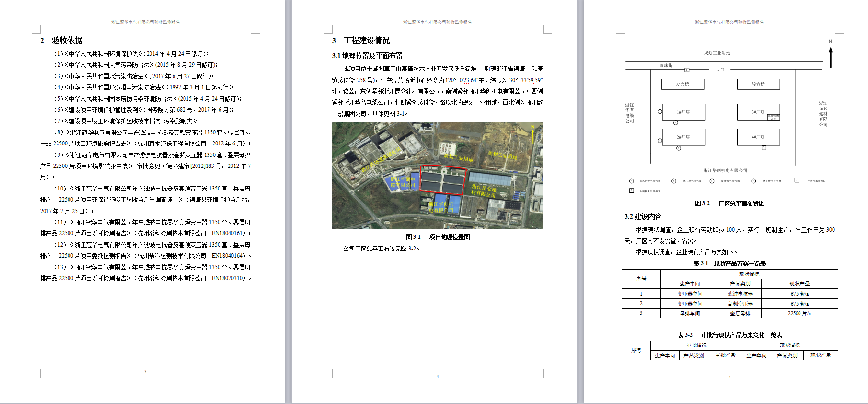
Task: Click "675 套/a" in the 滤波电抗器 row
Action: [799, 294]
